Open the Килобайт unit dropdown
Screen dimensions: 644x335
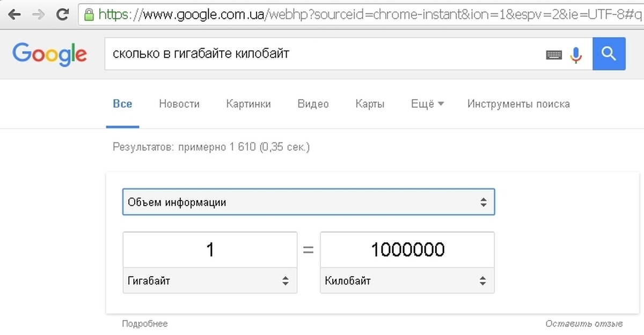pyautogui.click(x=407, y=280)
